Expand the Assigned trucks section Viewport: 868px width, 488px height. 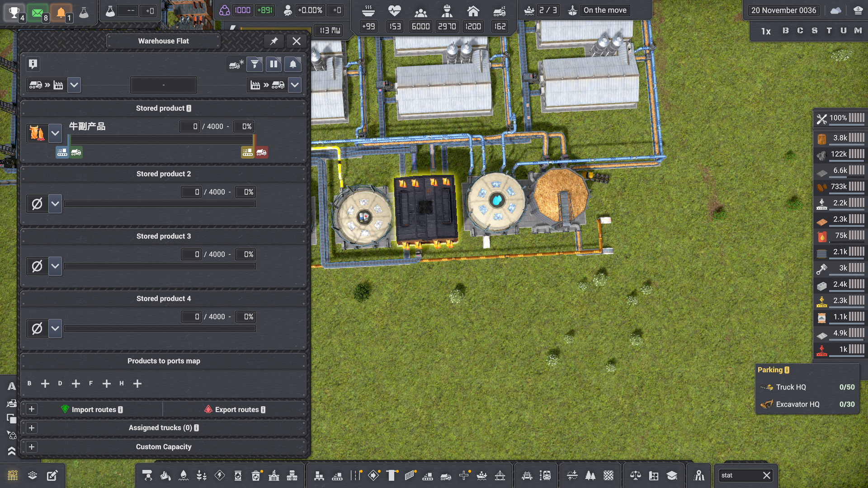32,428
